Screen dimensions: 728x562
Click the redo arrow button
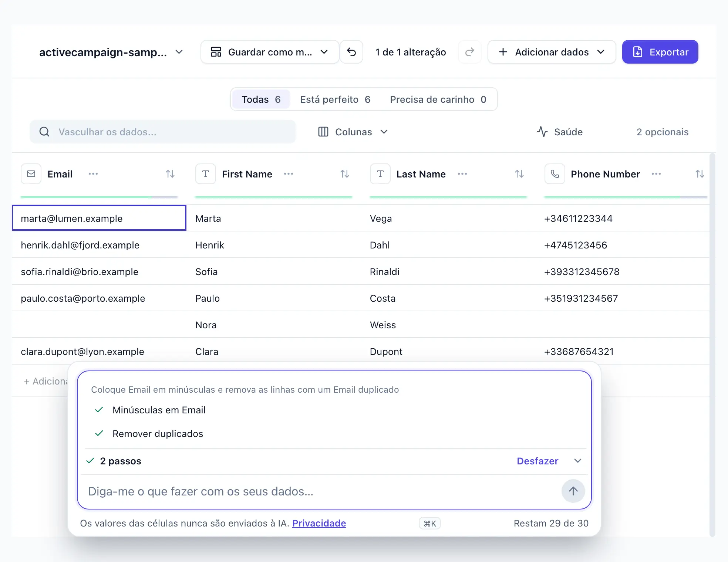click(470, 52)
